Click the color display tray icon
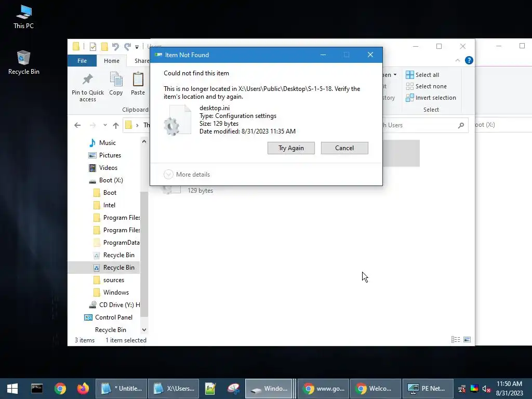 [474, 389]
